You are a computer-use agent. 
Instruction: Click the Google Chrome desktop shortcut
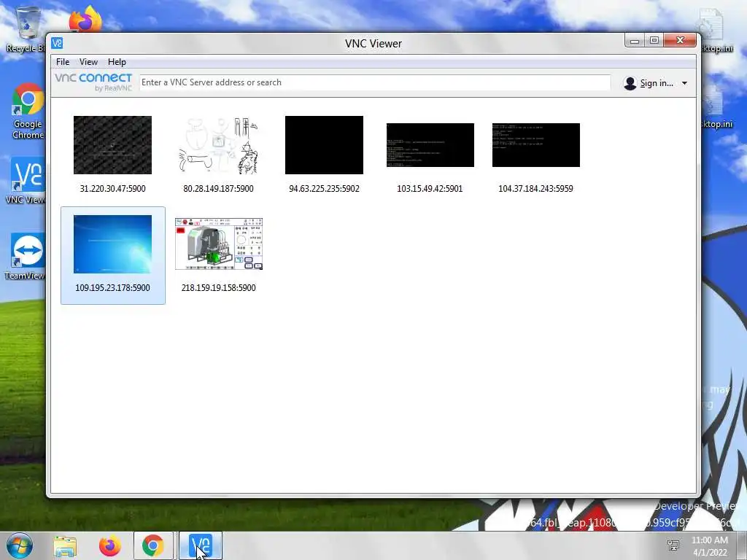[x=28, y=112]
